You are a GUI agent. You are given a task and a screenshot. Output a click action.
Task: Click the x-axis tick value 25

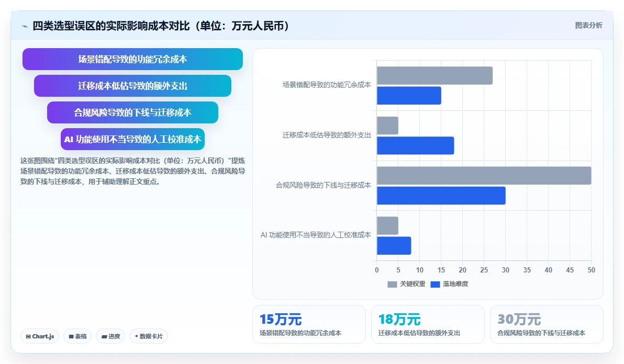484,270
